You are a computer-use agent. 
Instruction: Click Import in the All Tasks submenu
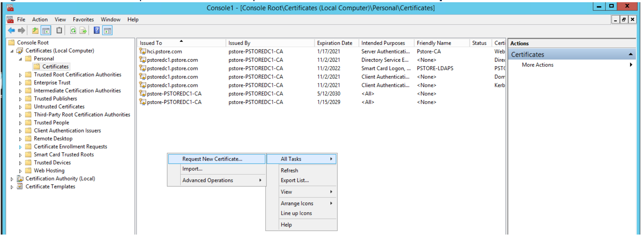[192, 169]
